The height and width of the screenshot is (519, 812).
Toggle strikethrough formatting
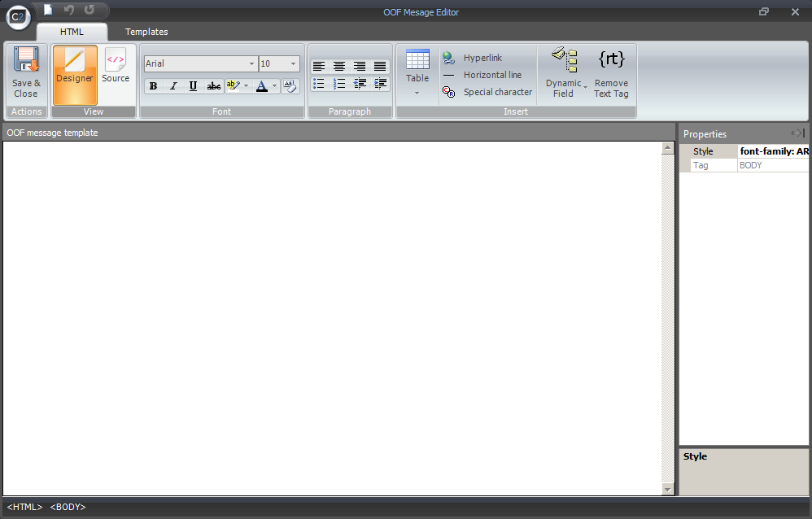(x=213, y=86)
